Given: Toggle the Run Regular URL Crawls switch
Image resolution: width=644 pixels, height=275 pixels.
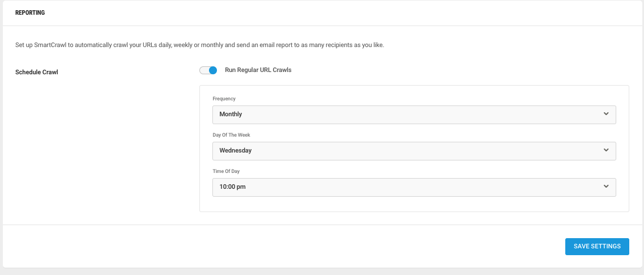Looking at the screenshot, I should (208, 70).
